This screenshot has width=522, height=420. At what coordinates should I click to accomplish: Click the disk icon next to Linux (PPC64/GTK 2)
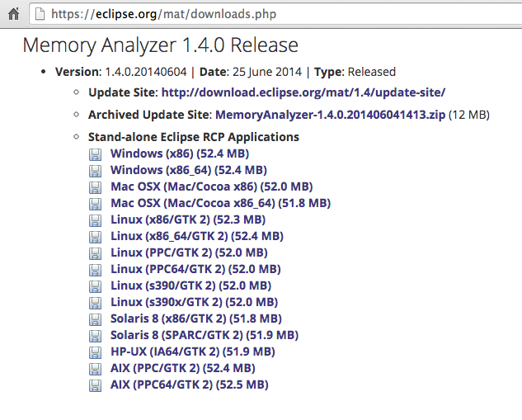click(x=96, y=270)
